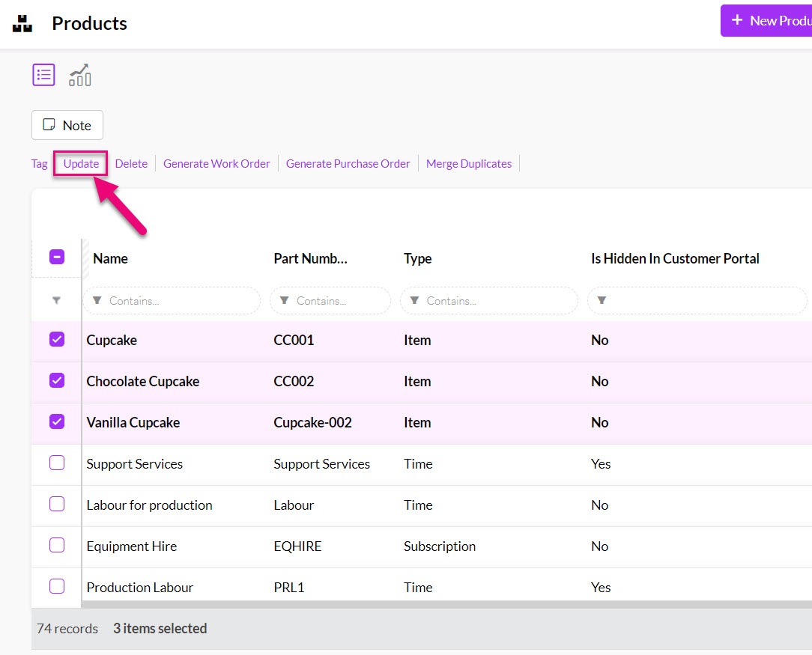This screenshot has width=812, height=655.
Task: Check the Support Services row checkbox
Action: pos(57,463)
